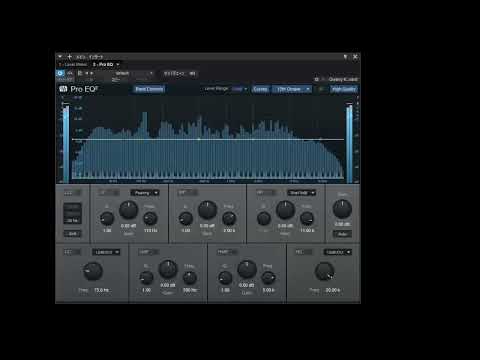Click the Pro EQ logo icon

[63, 89]
